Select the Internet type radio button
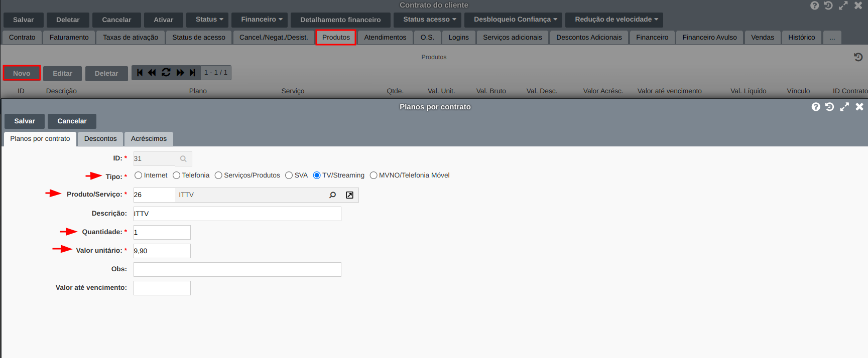The image size is (868, 358). (x=138, y=175)
